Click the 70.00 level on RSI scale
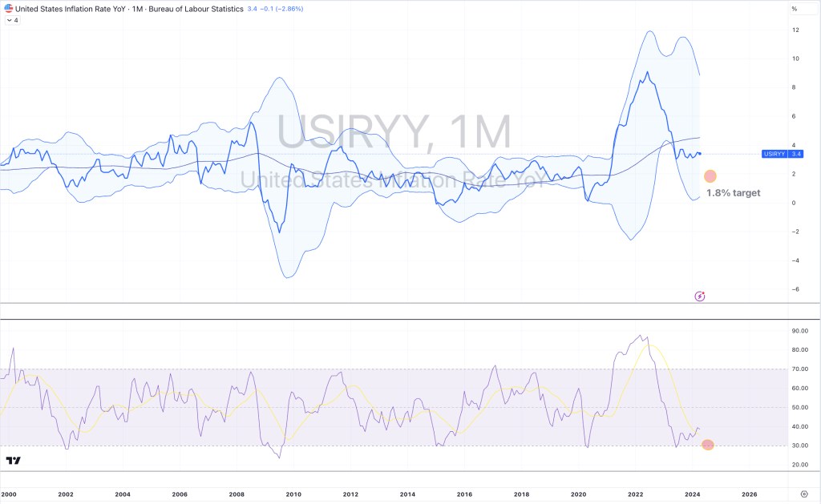Viewport: 821px width, 504px height. 799,369
